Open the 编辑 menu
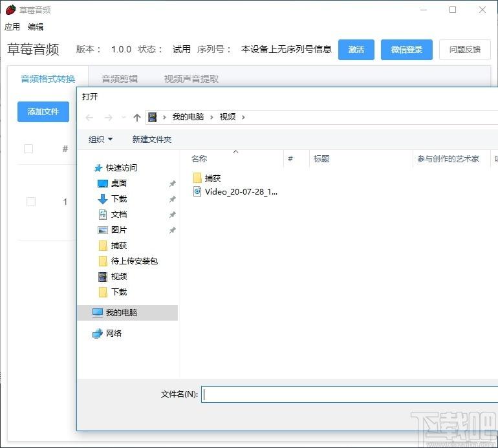The height and width of the screenshot is (448, 498). [x=36, y=27]
